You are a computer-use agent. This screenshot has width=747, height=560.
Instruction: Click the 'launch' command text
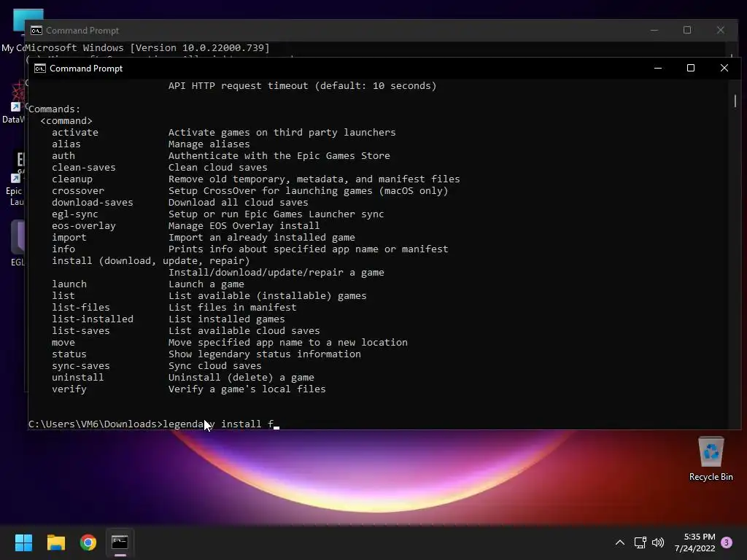(x=69, y=284)
